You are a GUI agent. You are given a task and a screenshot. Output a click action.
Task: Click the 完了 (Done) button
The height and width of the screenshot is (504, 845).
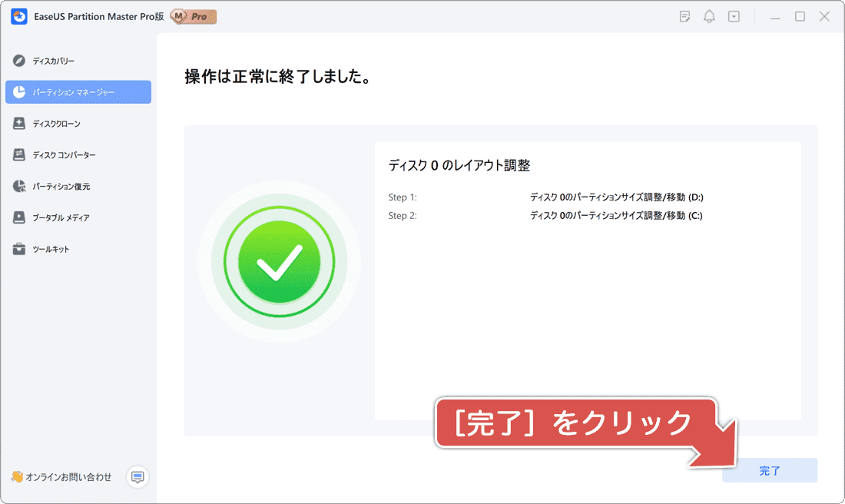770,470
